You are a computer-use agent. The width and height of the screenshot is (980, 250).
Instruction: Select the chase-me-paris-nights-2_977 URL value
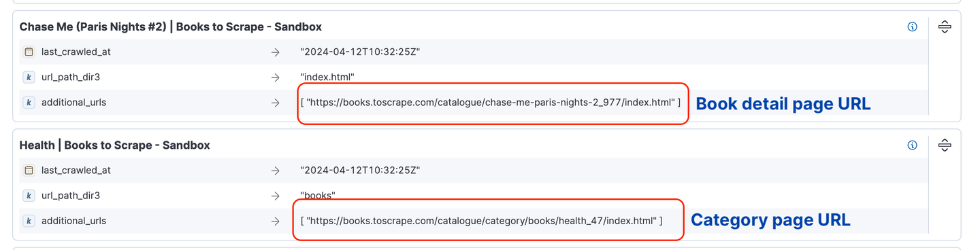[x=490, y=103]
